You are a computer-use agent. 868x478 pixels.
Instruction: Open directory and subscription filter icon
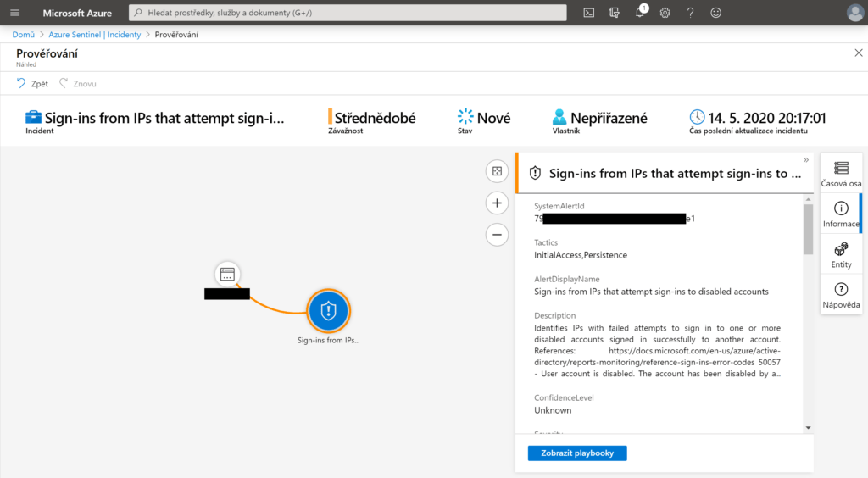[615, 13]
